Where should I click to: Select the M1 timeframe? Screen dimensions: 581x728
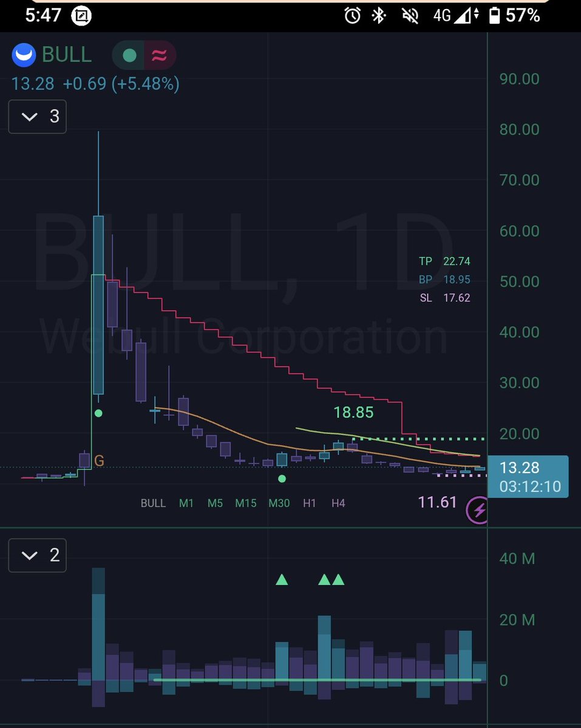pyautogui.click(x=186, y=503)
